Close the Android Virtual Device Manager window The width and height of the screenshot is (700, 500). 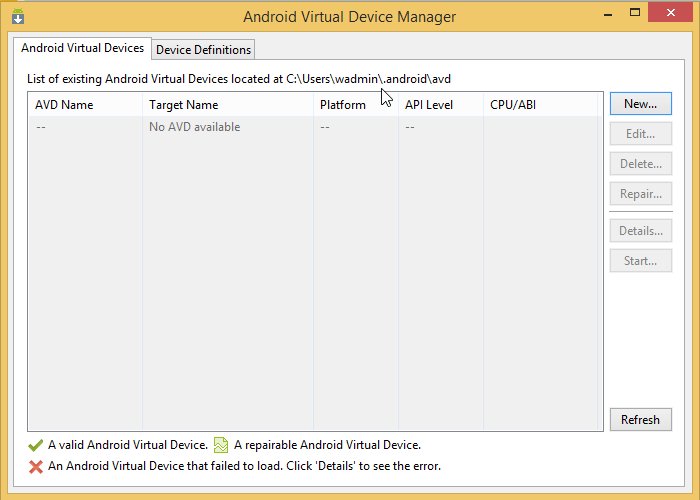pos(671,12)
